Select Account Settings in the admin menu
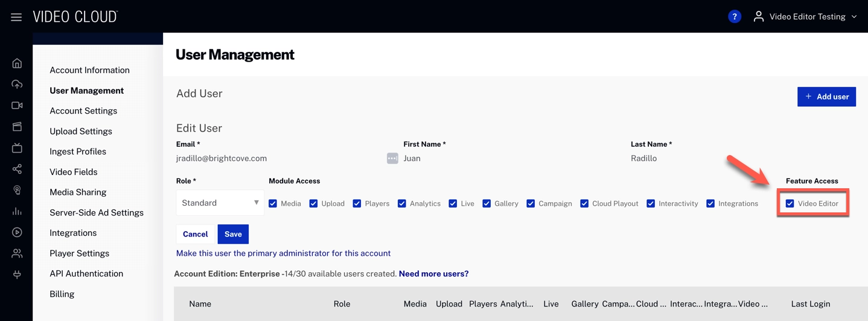The width and height of the screenshot is (868, 321). [x=83, y=111]
